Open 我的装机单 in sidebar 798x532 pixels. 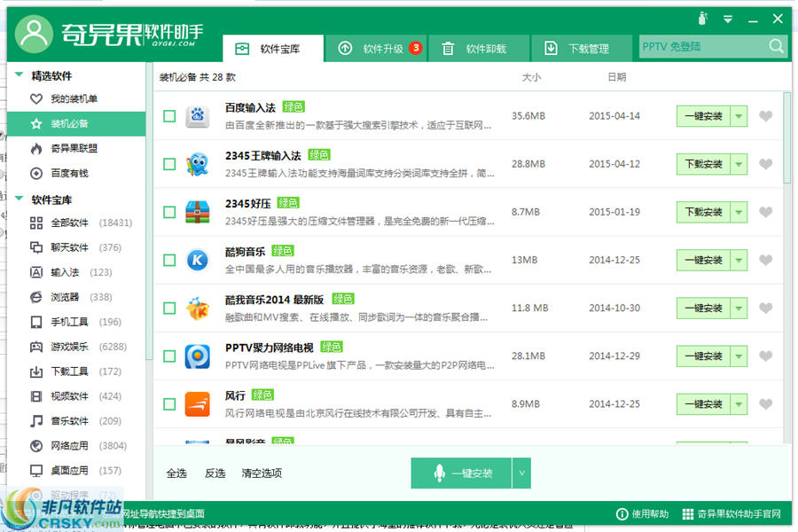coord(76,98)
